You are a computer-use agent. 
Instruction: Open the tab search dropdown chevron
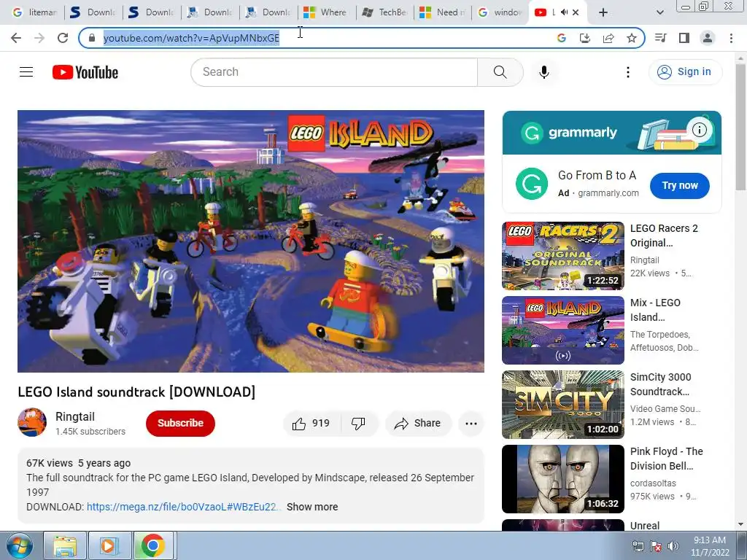(x=659, y=12)
